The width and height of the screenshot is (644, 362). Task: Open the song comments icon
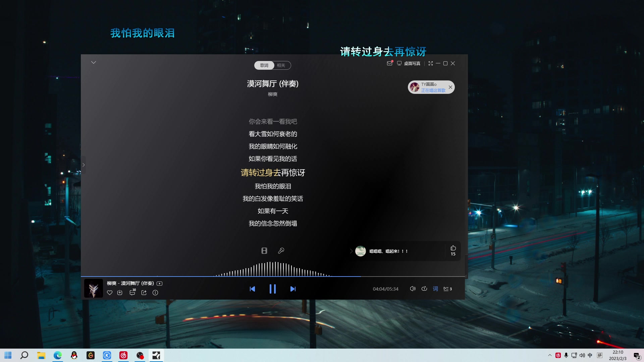tap(132, 293)
